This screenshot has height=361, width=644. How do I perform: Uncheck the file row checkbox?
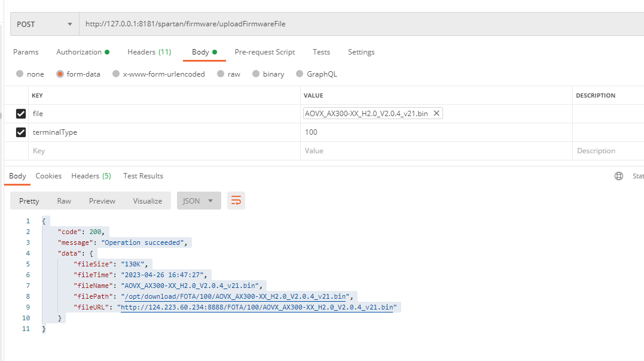21,114
